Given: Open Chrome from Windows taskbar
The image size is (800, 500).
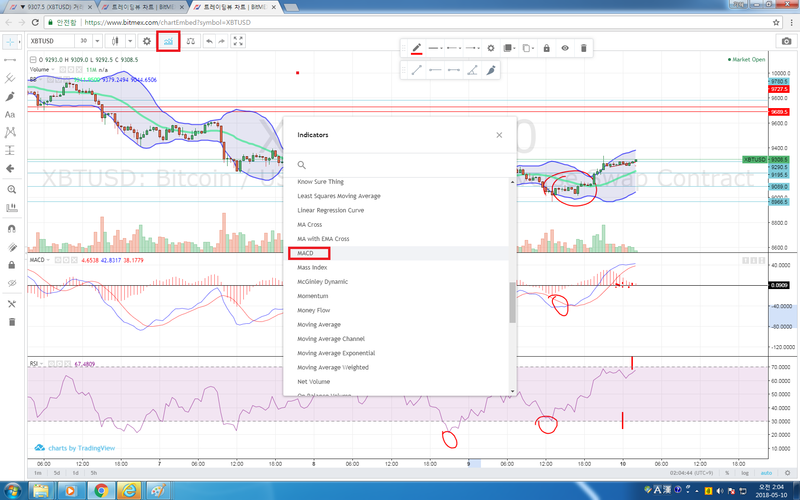Looking at the screenshot, I should pos(101,491).
